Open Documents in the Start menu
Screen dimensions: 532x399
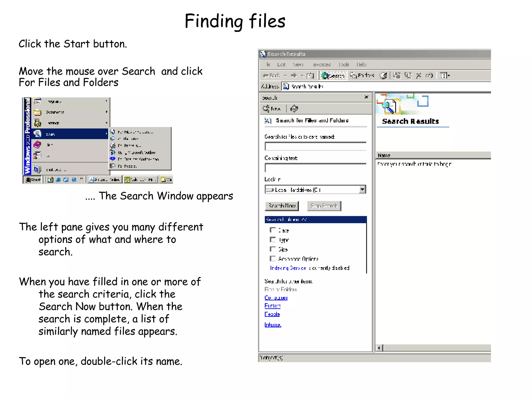70,112
